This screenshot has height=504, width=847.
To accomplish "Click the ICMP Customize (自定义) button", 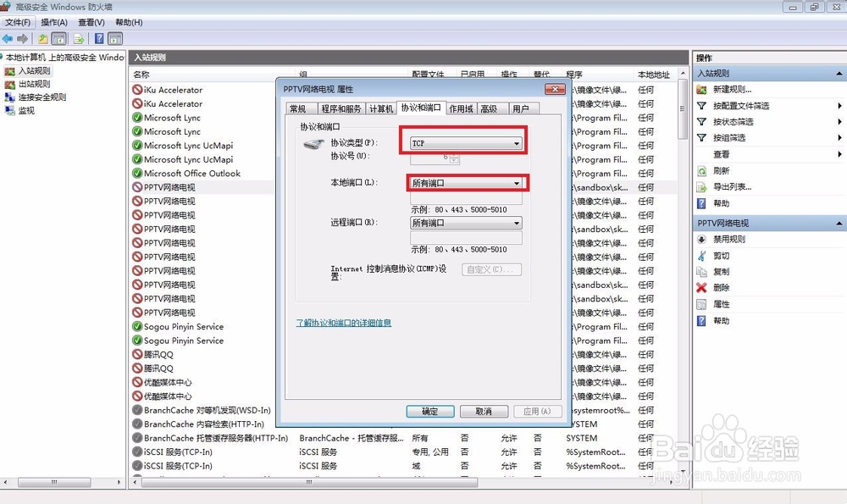I will pyautogui.click(x=491, y=269).
